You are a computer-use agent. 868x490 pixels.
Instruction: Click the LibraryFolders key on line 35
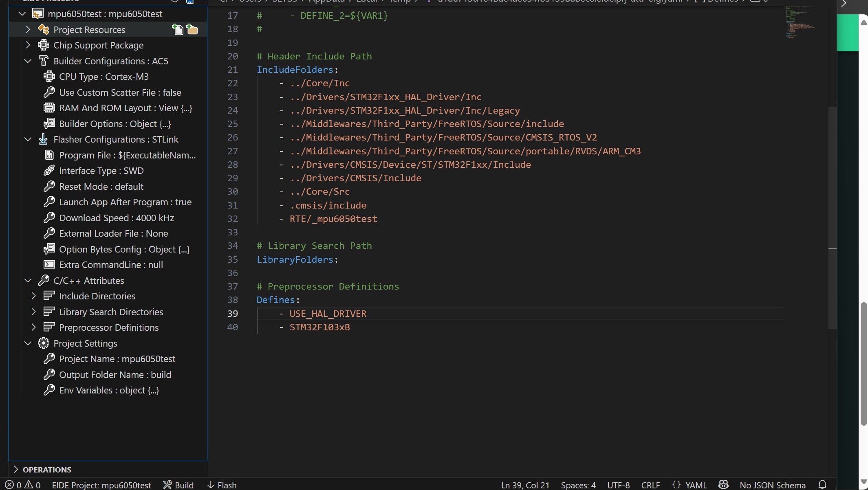pyautogui.click(x=295, y=259)
